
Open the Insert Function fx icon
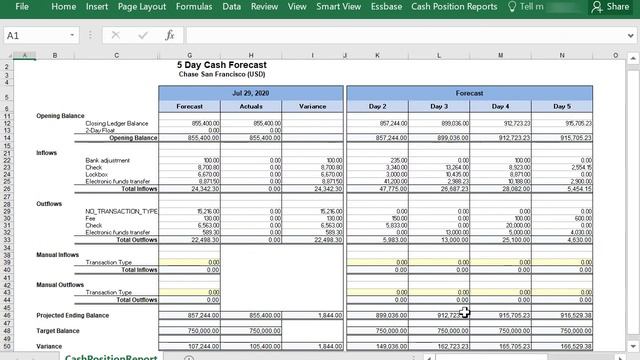[x=170, y=36]
